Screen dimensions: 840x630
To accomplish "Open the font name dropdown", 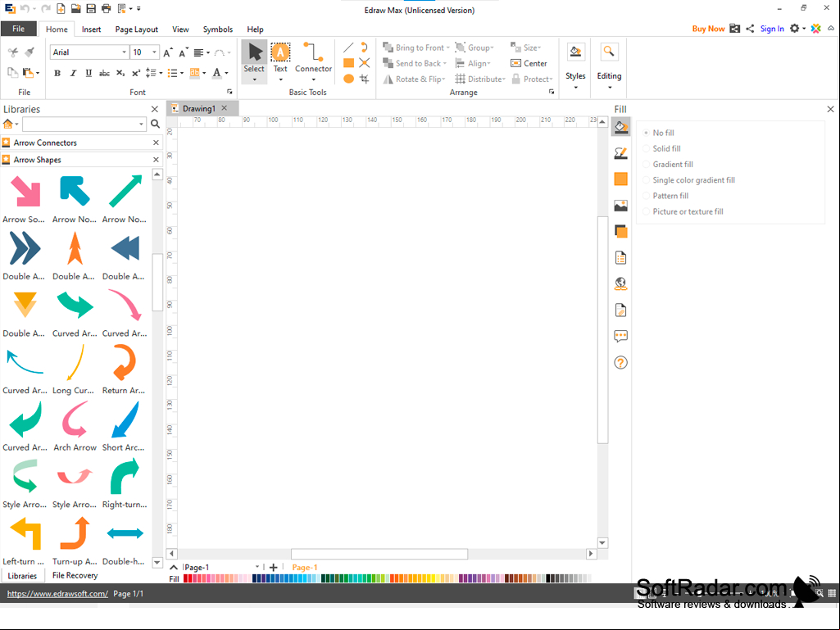I will 124,52.
